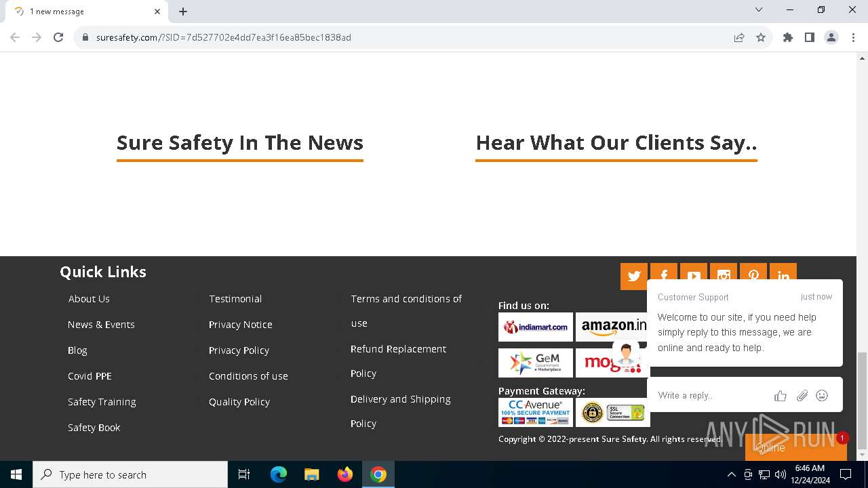Image resolution: width=868 pixels, height=488 pixels.
Task: Open the Covid PPE link
Action: (90, 376)
